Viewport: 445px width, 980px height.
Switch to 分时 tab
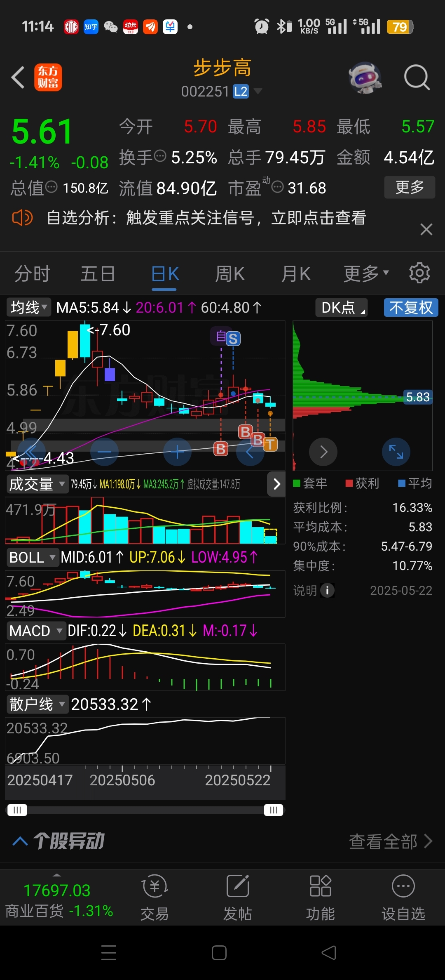32,273
